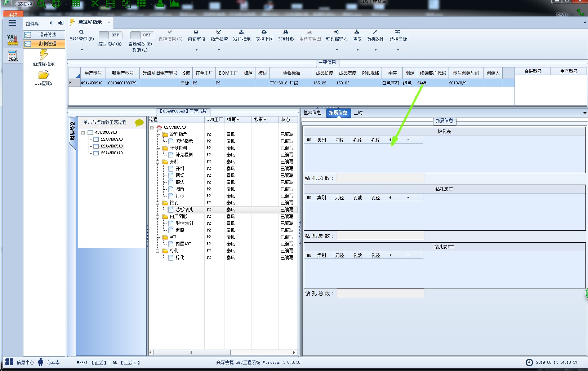588x371 pixels.
Task: Select the 新流程指示 document tab
Action: (x=90, y=22)
